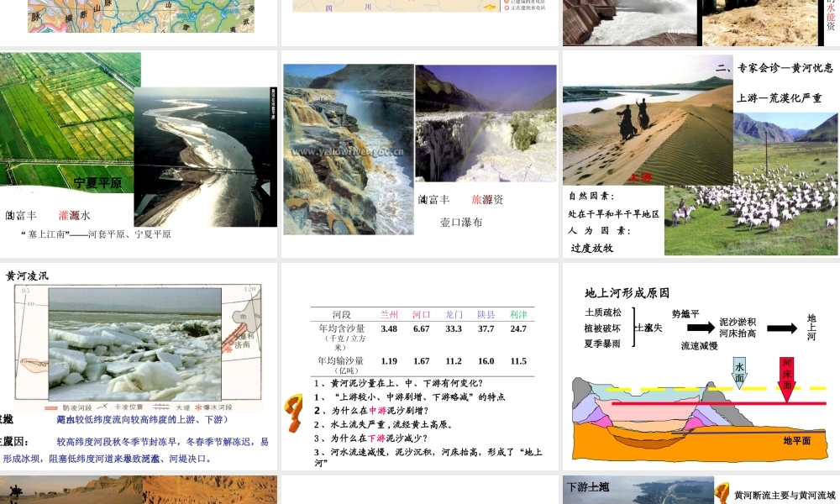The width and height of the screenshot is (840, 504).
Task: Click the black arrow pointing to 地上河
Action: (781, 328)
